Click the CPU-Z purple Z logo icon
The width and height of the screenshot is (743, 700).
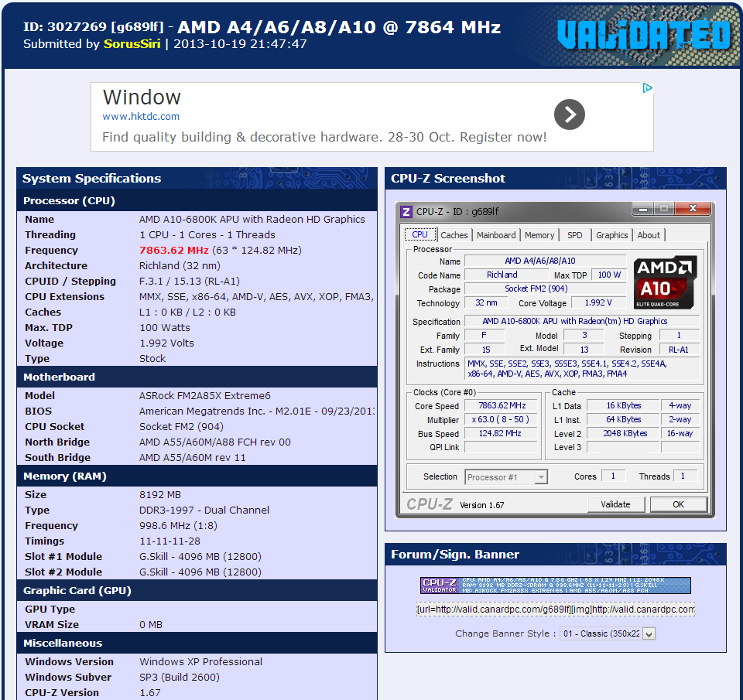[x=406, y=212]
